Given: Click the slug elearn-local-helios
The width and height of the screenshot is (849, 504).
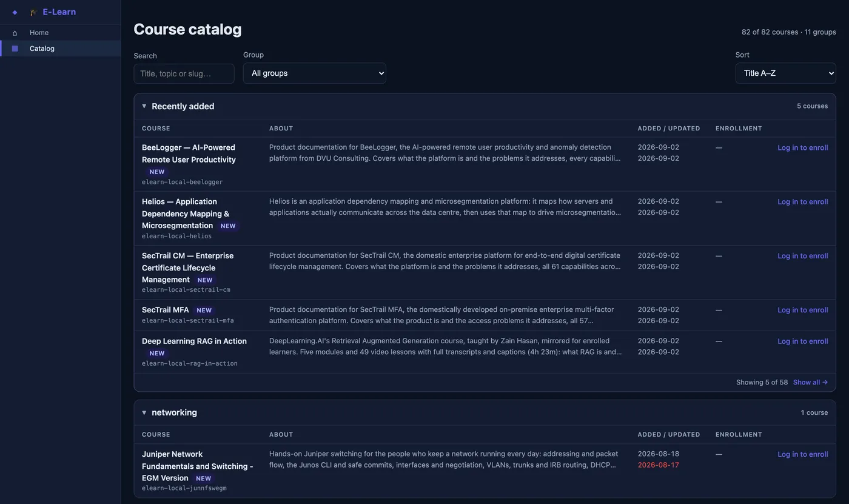Looking at the screenshot, I should coord(176,236).
